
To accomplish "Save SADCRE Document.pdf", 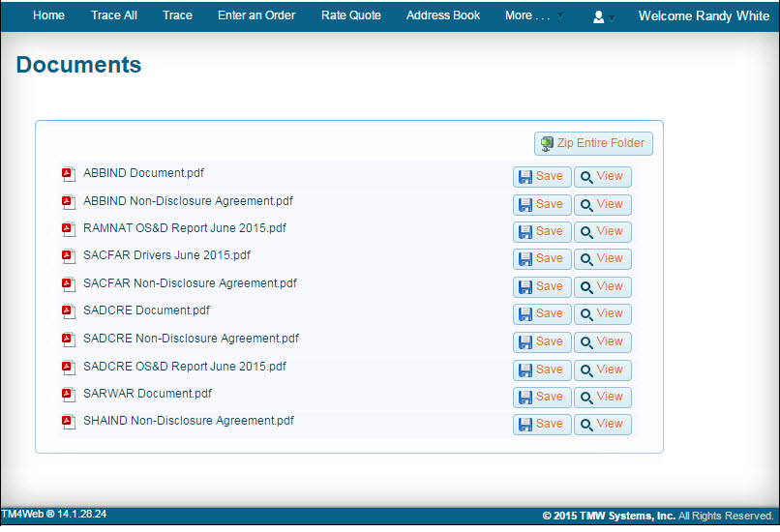I will tap(542, 313).
